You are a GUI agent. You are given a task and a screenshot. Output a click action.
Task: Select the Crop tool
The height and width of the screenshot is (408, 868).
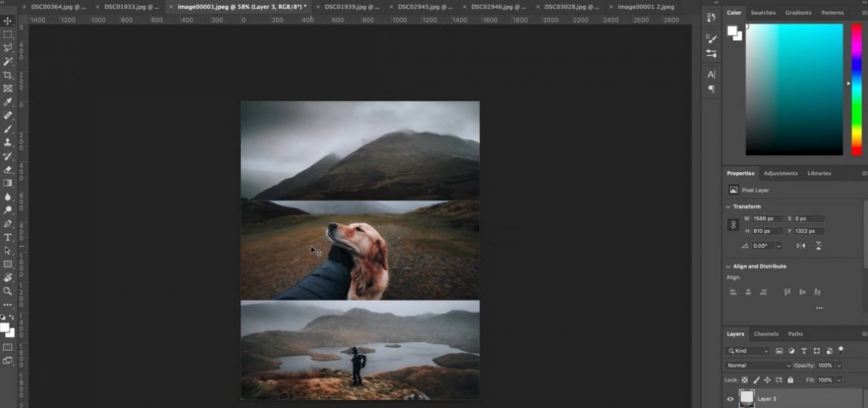[x=8, y=75]
